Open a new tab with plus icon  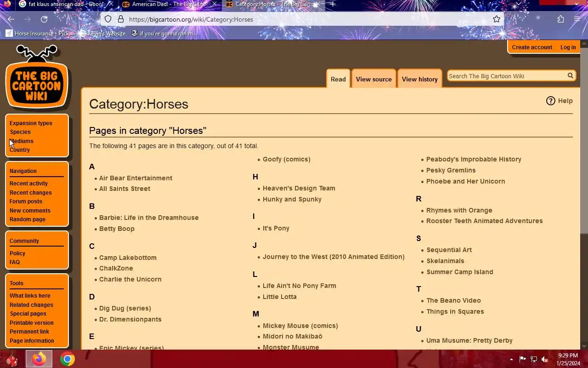(332, 4)
